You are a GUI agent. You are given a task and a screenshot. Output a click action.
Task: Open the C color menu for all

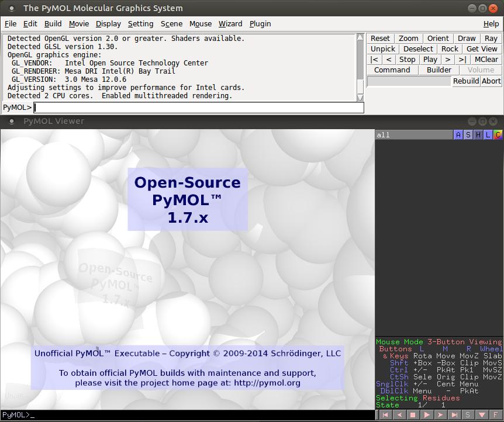click(x=498, y=135)
